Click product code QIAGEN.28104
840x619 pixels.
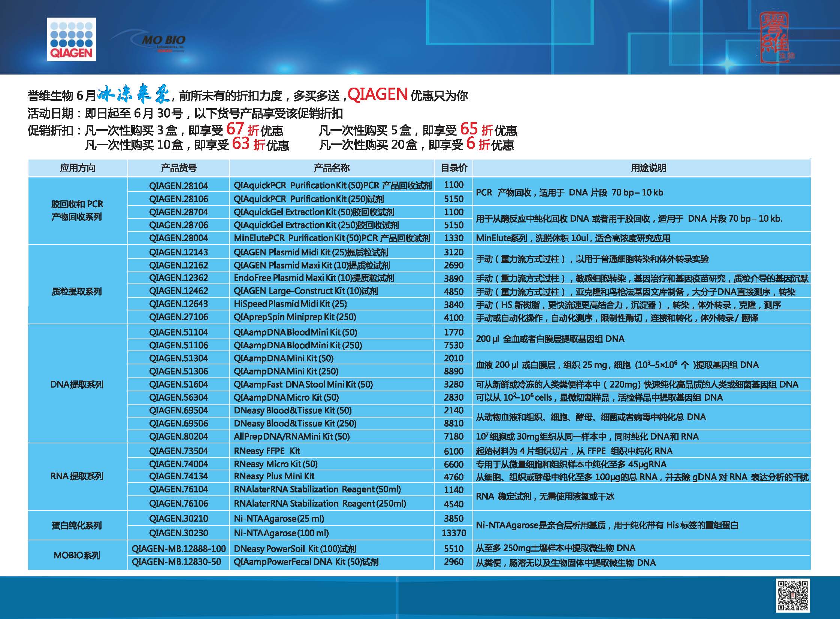[178, 185]
